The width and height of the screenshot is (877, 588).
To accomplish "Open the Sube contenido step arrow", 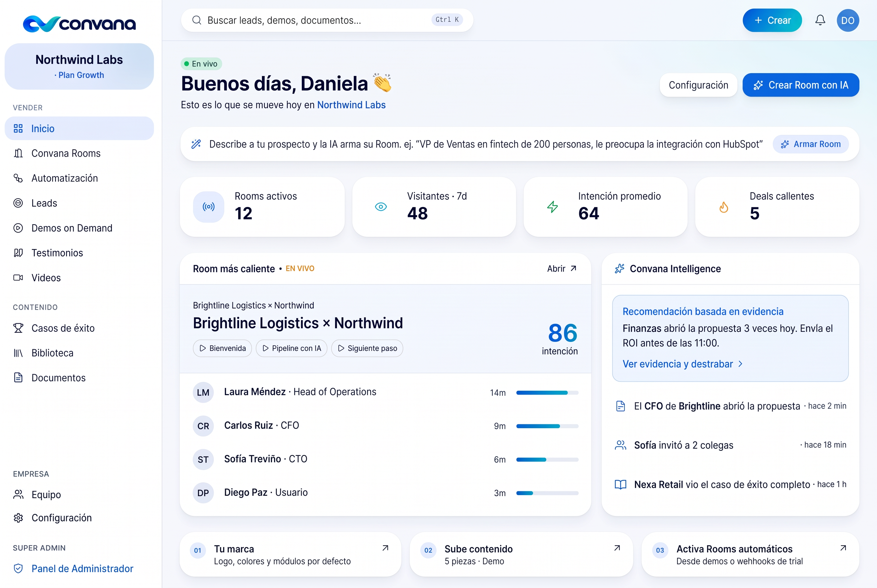I will tap(617, 548).
